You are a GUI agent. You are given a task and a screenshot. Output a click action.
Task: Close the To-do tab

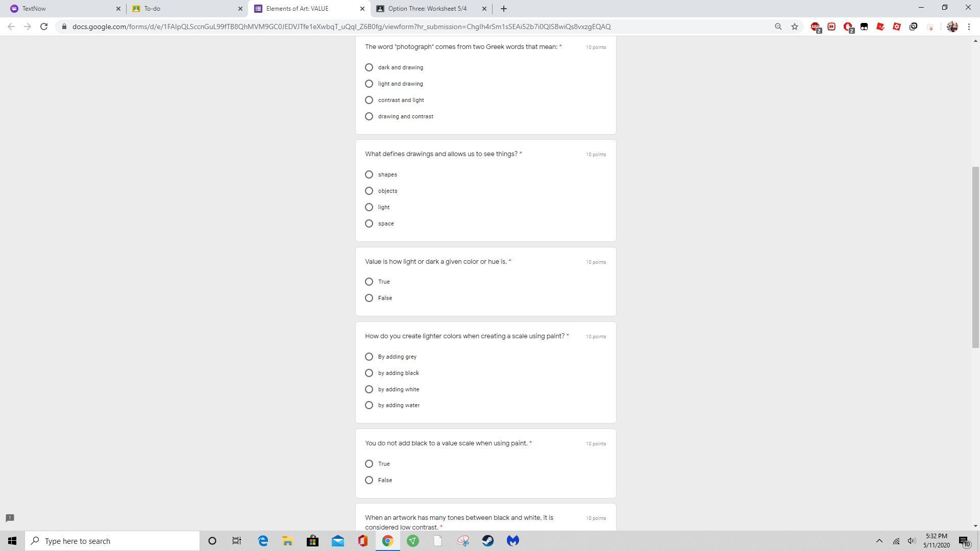240,9
